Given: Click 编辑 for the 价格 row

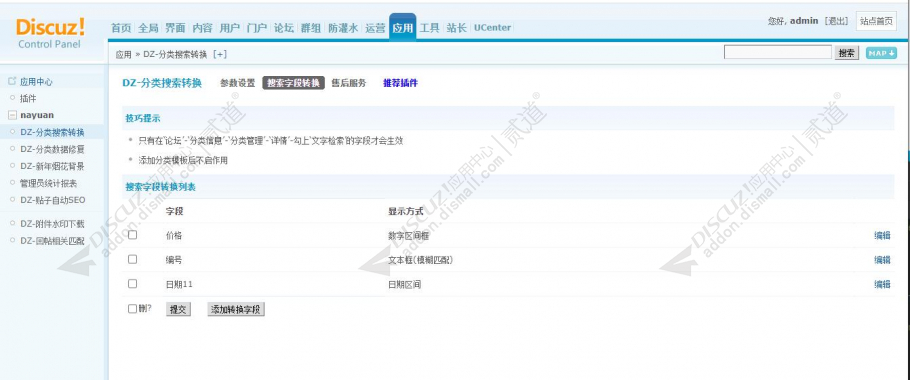Looking at the screenshot, I should click(x=882, y=236).
